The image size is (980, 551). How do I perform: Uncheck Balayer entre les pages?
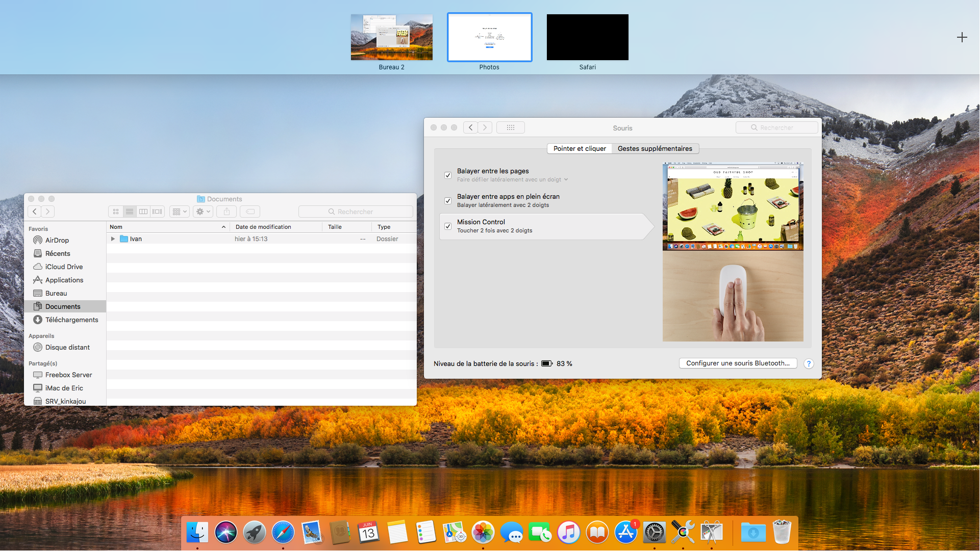[448, 175]
